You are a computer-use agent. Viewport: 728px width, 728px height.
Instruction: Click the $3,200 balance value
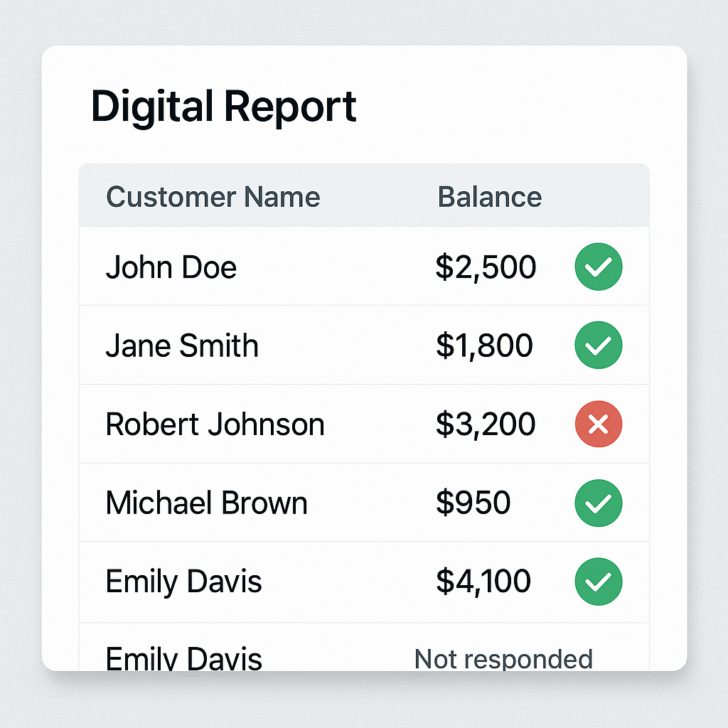(486, 424)
